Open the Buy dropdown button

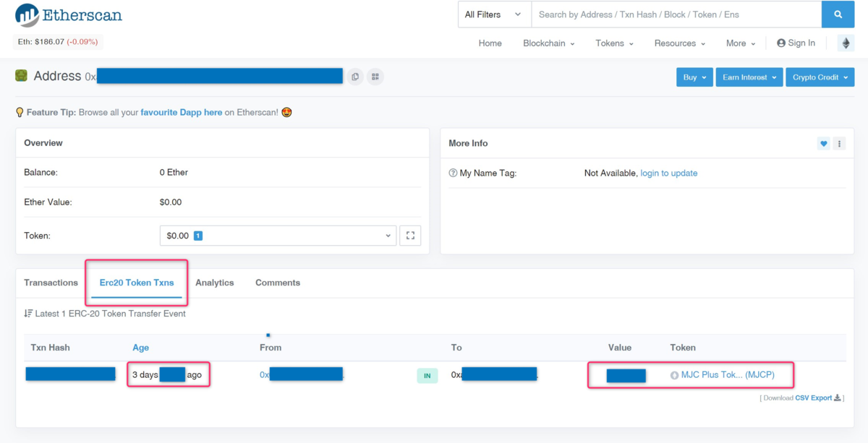[x=694, y=77]
